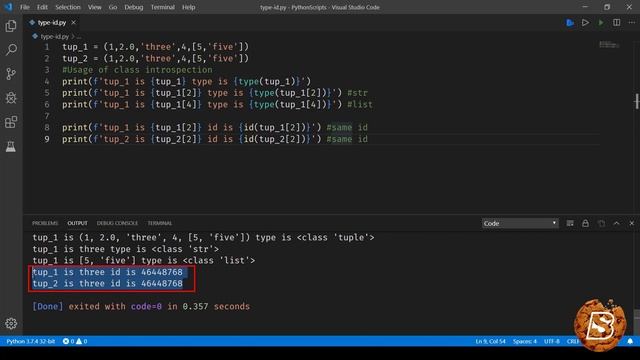Run Python file with green play icon
Image resolution: width=640 pixels, height=360 pixels.
point(601,23)
